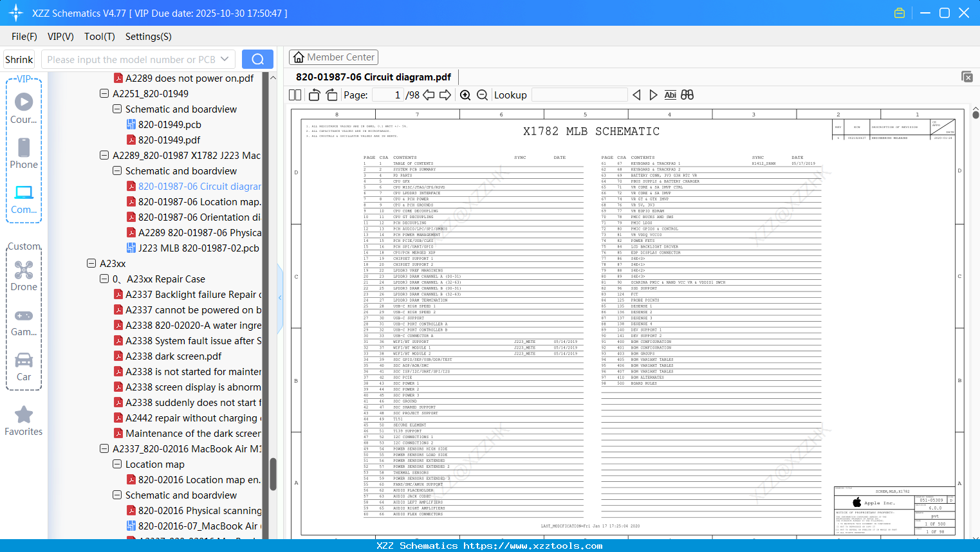Screen dimensions: 980x552
Task: Click the Member Center home icon
Action: tap(299, 57)
